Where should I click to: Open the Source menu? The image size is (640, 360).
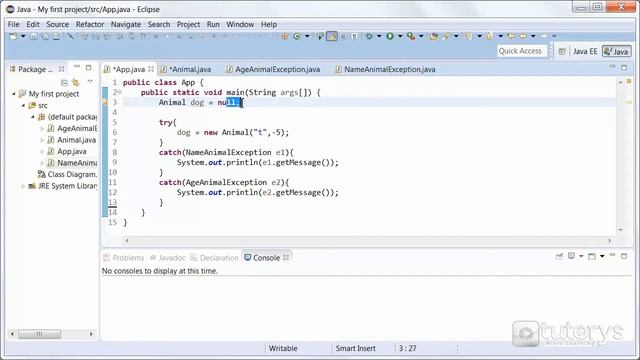point(58,24)
